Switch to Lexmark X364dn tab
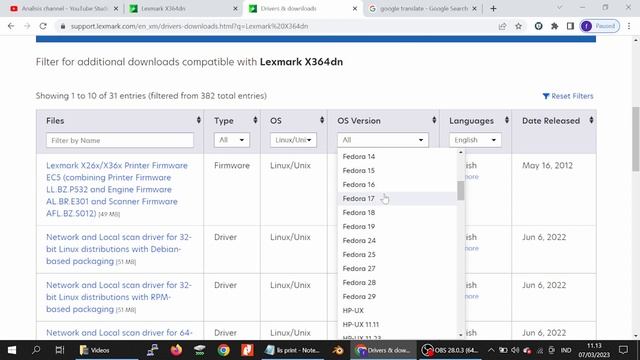The height and width of the screenshot is (360, 640). click(x=182, y=8)
